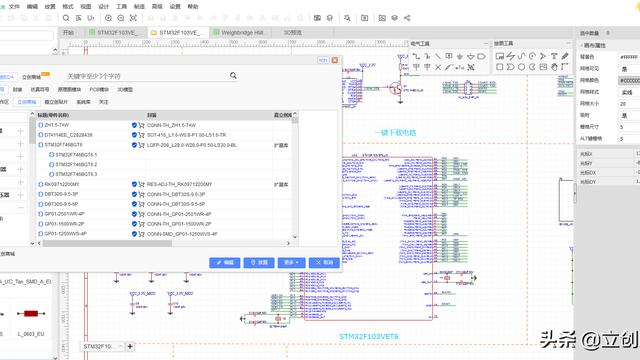
Task: Place a GND net flag symbol
Action: tap(460, 56)
